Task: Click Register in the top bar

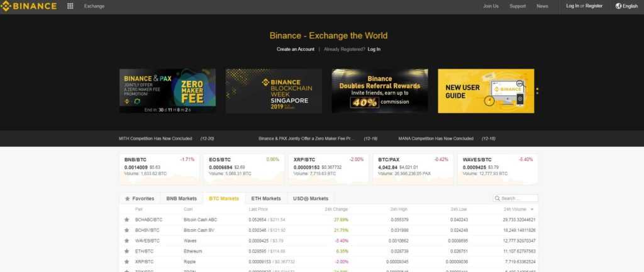Action: (x=594, y=6)
